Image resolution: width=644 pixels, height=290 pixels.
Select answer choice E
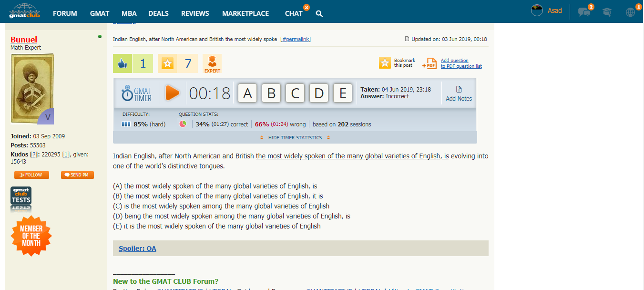coord(343,93)
